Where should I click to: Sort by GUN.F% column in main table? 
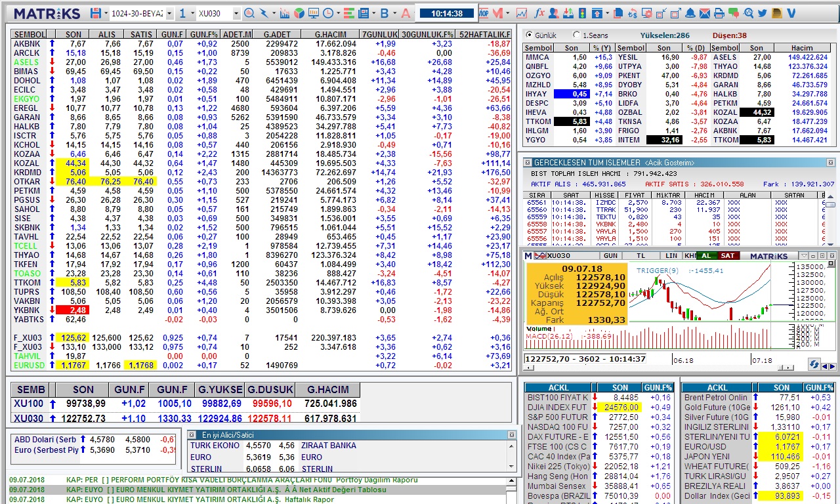[x=203, y=34]
